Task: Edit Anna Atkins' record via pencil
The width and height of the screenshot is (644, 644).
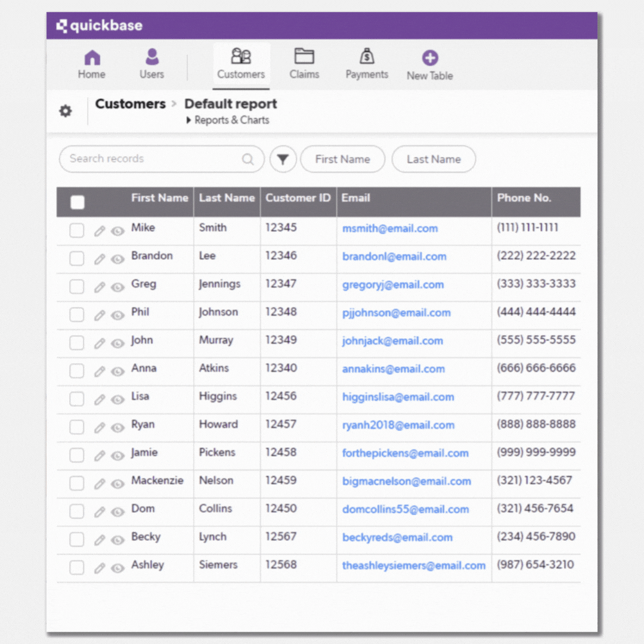Action: (100, 371)
